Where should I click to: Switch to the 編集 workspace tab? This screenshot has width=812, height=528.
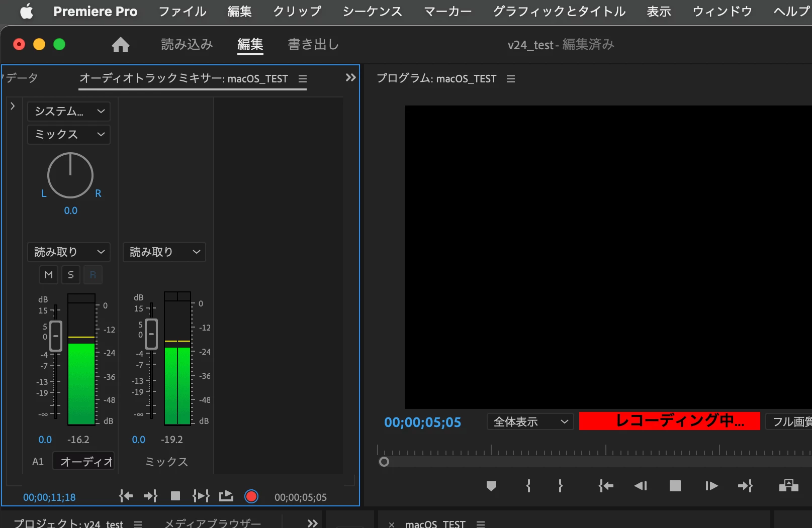tap(250, 45)
